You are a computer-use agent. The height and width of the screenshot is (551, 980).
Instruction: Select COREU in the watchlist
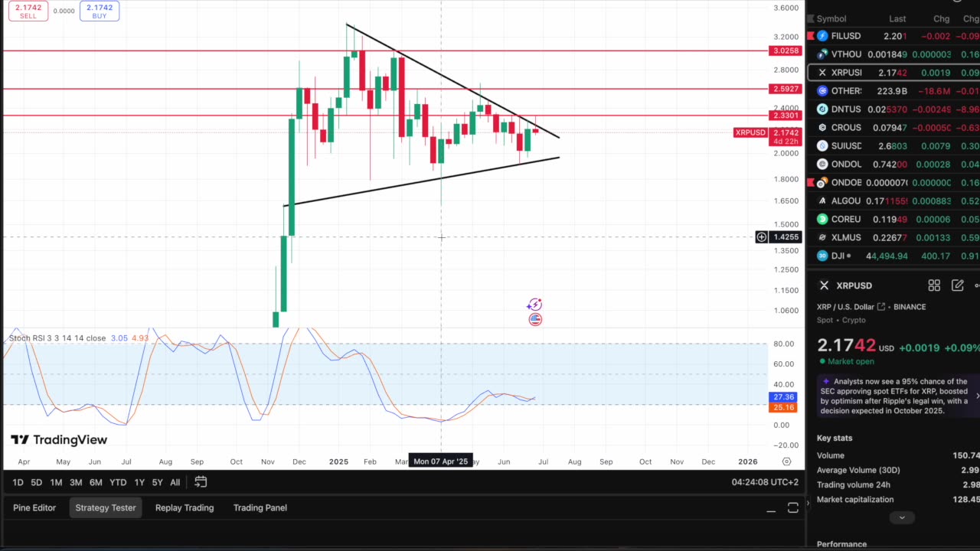[x=893, y=220]
